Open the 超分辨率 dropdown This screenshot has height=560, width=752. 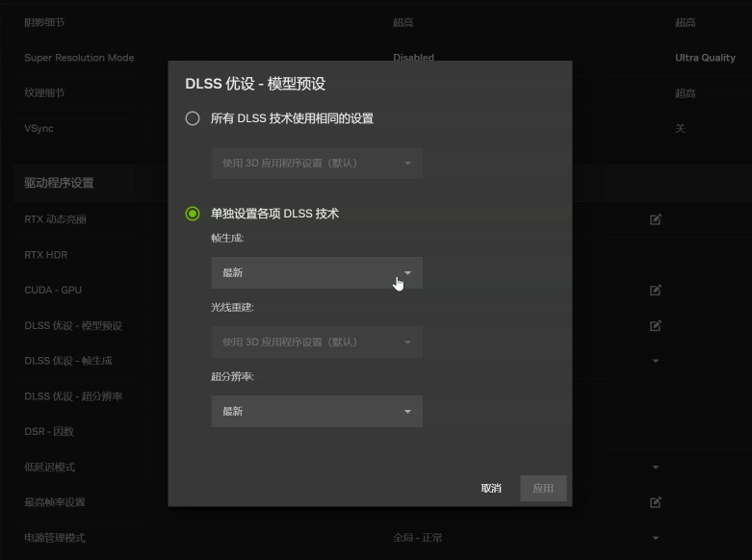click(x=317, y=412)
